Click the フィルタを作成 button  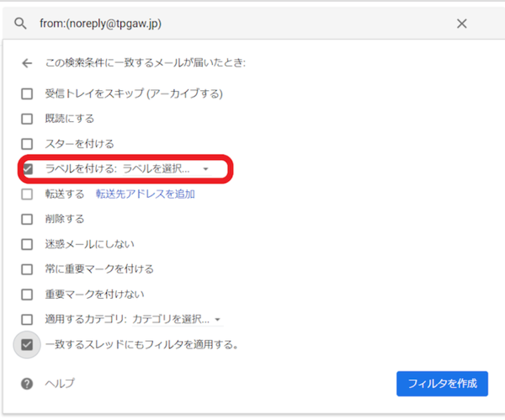[x=442, y=384]
